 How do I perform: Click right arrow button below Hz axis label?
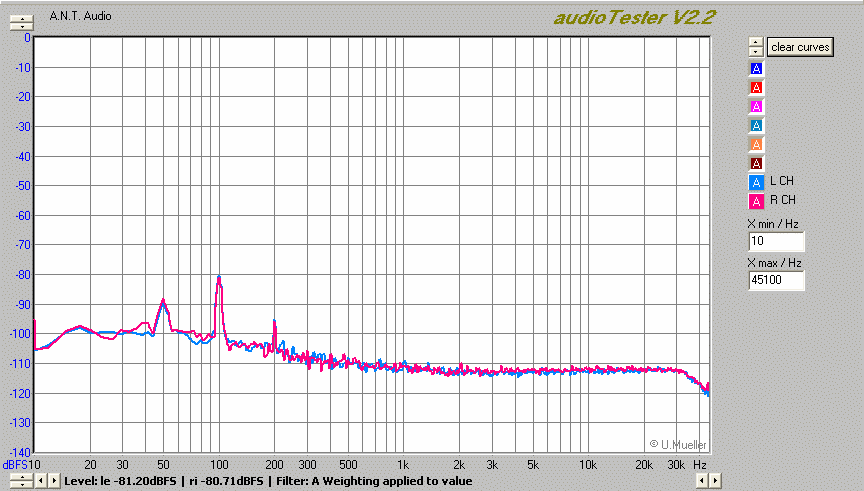pyautogui.click(x=715, y=481)
